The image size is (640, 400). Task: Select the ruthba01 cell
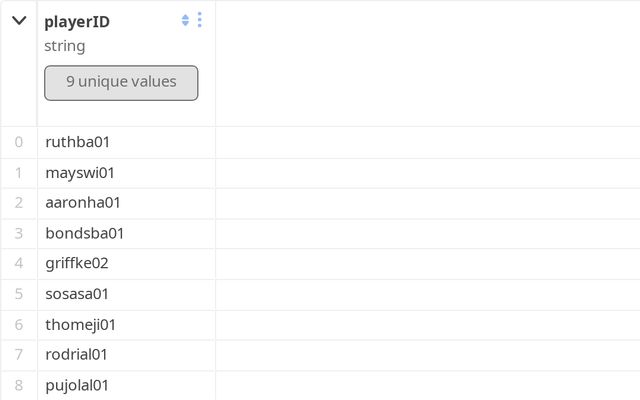77,142
